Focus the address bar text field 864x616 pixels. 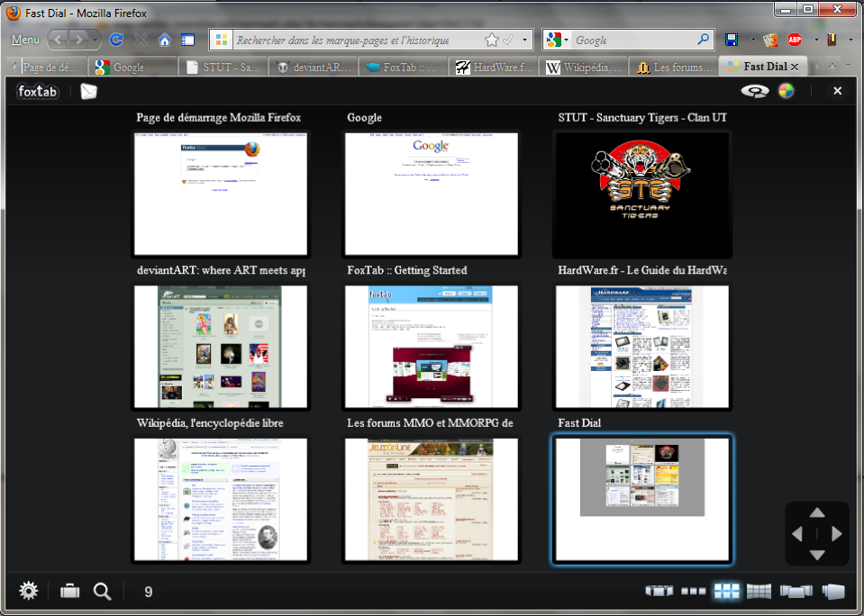click(359, 40)
